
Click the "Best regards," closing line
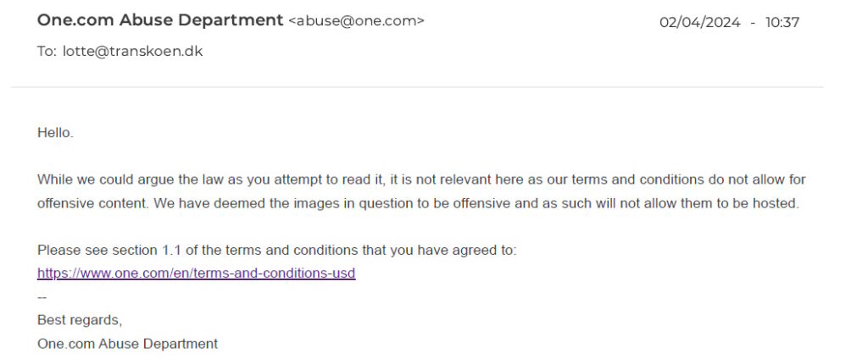(x=80, y=320)
